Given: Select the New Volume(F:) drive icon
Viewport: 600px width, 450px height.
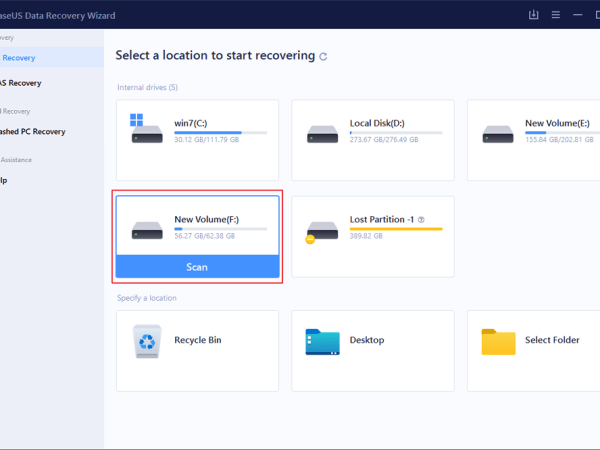Looking at the screenshot, I should [147, 231].
